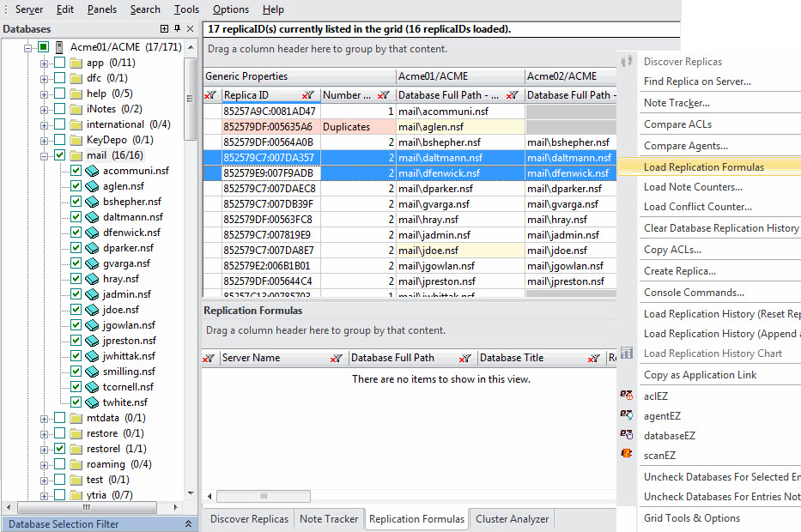801x532 pixels.
Task: Click the scanEZ launcher icon
Action: point(627,455)
